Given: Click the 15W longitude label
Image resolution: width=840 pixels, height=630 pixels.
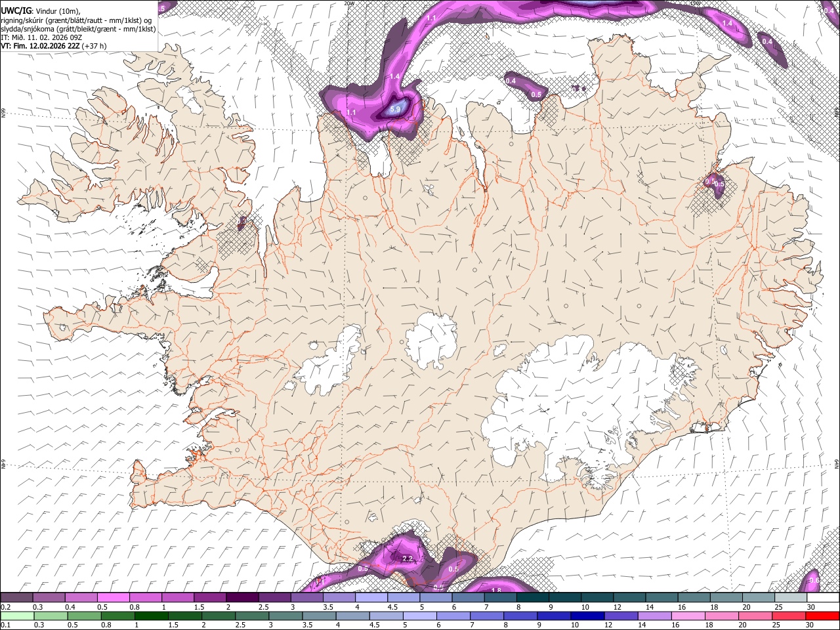Looking at the screenshot, I should tap(696, 3).
